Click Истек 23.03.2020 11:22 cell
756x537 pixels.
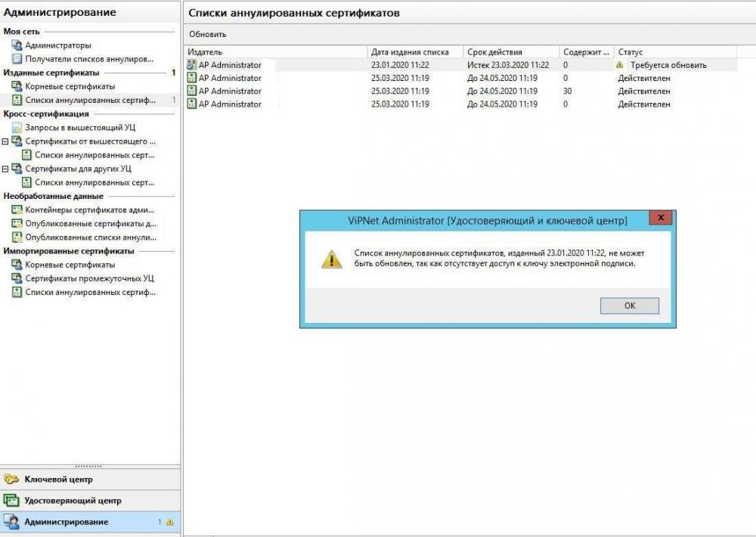click(508, 65)
